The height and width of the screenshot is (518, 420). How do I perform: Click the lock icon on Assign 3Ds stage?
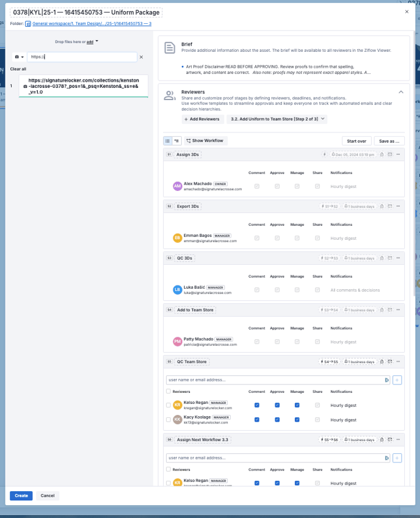click(x=382, y=154)
